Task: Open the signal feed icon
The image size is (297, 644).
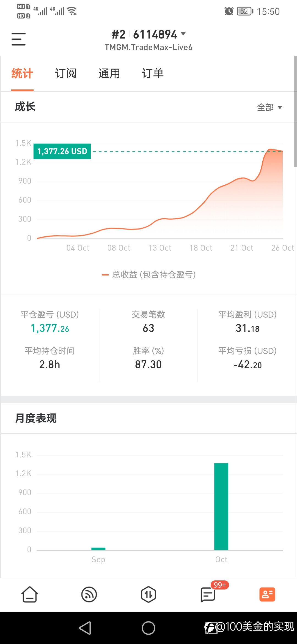Action: (89, 594)
